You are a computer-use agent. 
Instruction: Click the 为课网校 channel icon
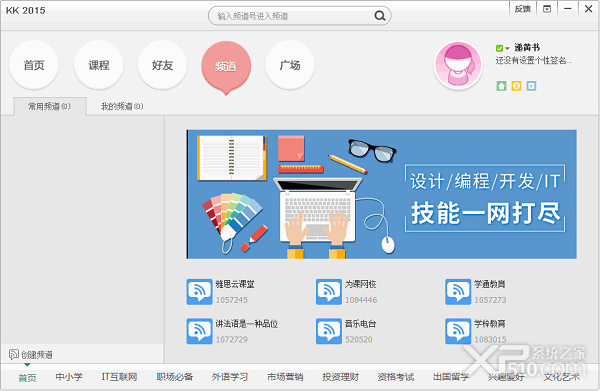[329, 292]
